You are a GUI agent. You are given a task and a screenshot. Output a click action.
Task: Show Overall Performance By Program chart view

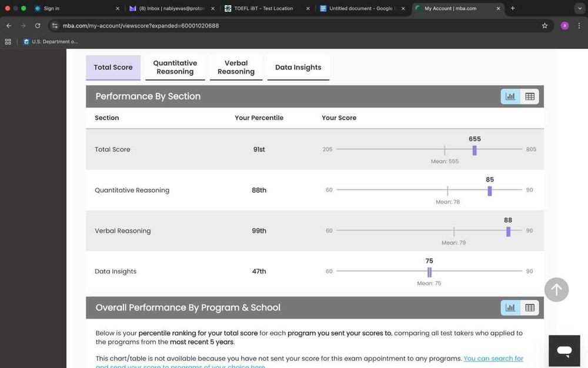[510, 307]
